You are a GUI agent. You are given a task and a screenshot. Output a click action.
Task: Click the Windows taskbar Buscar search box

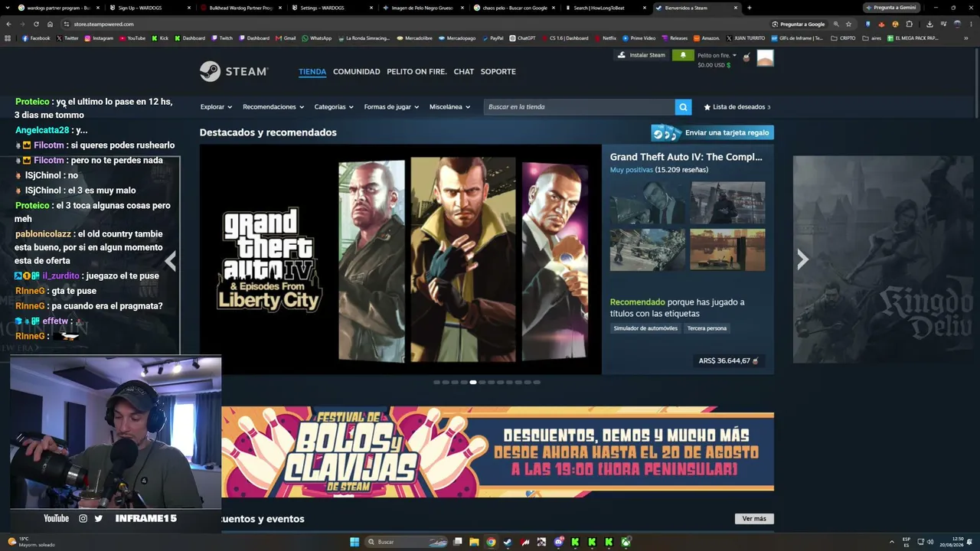[x=406, y=542]
